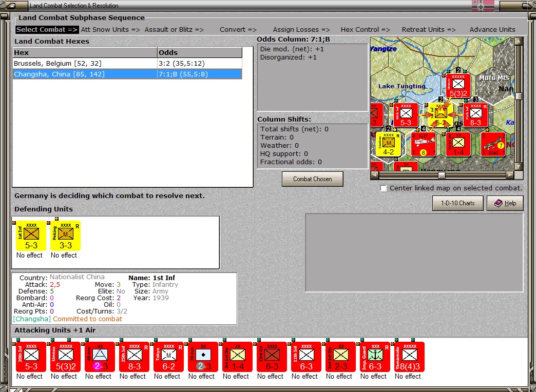Click the 7:1;B (55,5:8) odds cell
Viewport: 536px width, 392px height.
tap(200, 74)
